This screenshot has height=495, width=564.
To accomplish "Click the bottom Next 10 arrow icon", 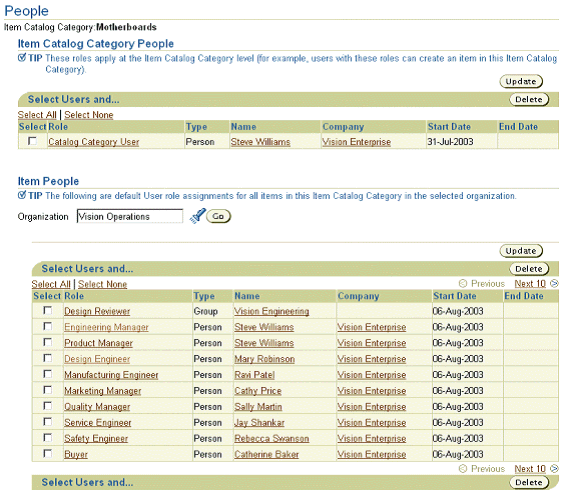I will [x=554, y=469].
